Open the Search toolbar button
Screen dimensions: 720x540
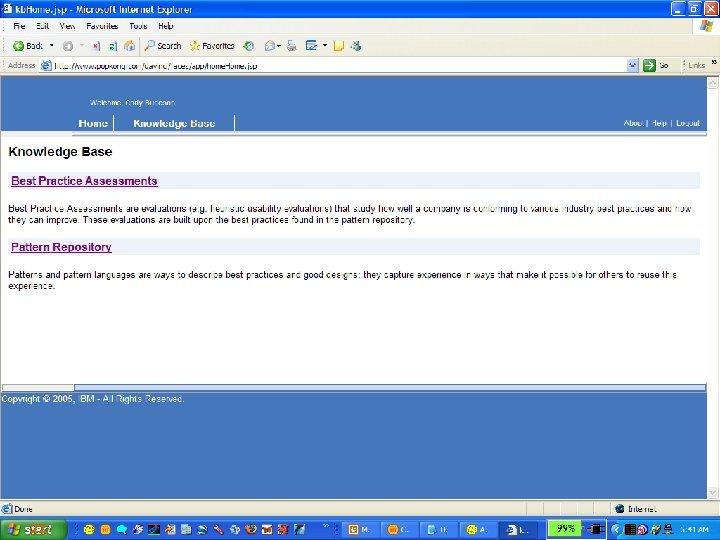163,45
